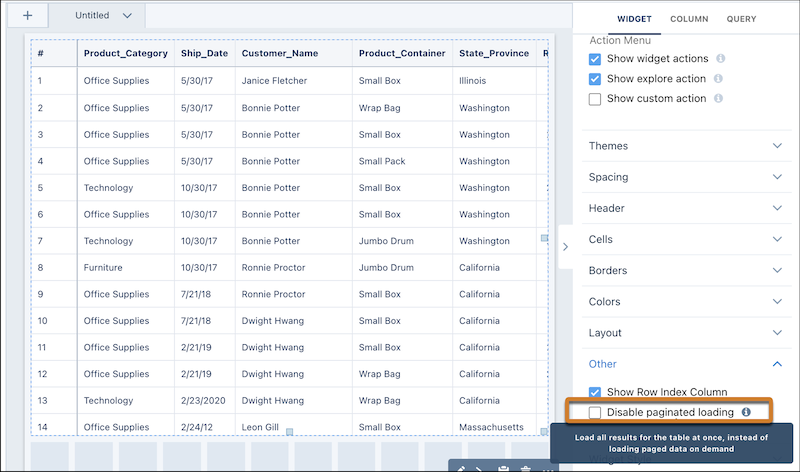Click the Ship_Date column header
The width and height of the screenshot is (800, 472).
(x=204, y=54)
